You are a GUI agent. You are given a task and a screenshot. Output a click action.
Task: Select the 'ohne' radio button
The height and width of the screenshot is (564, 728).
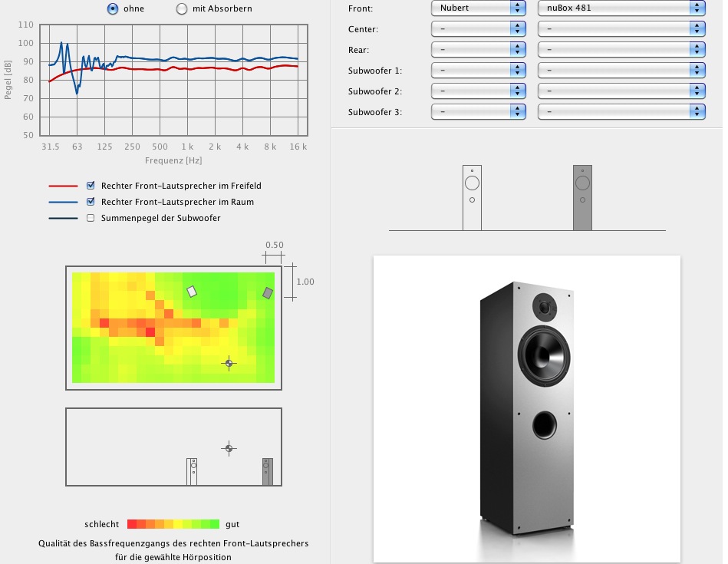(113, 9)
